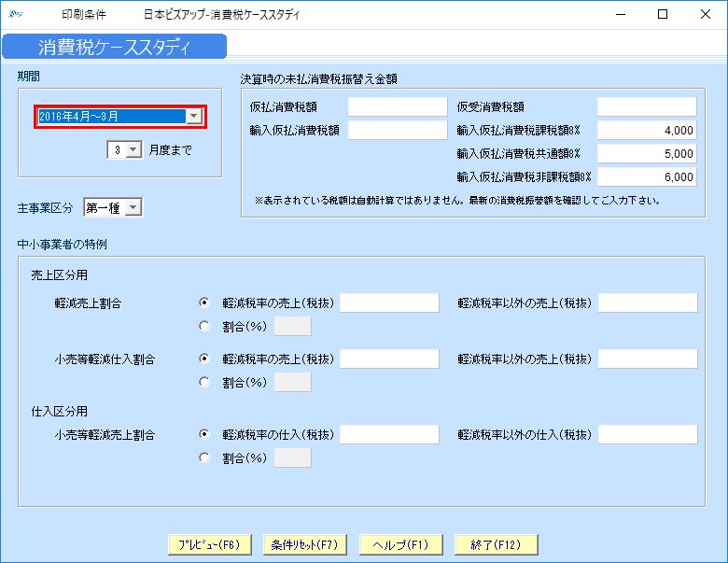Click the 決算時の未払消費税振替え金額 heading

coord(318,79)
